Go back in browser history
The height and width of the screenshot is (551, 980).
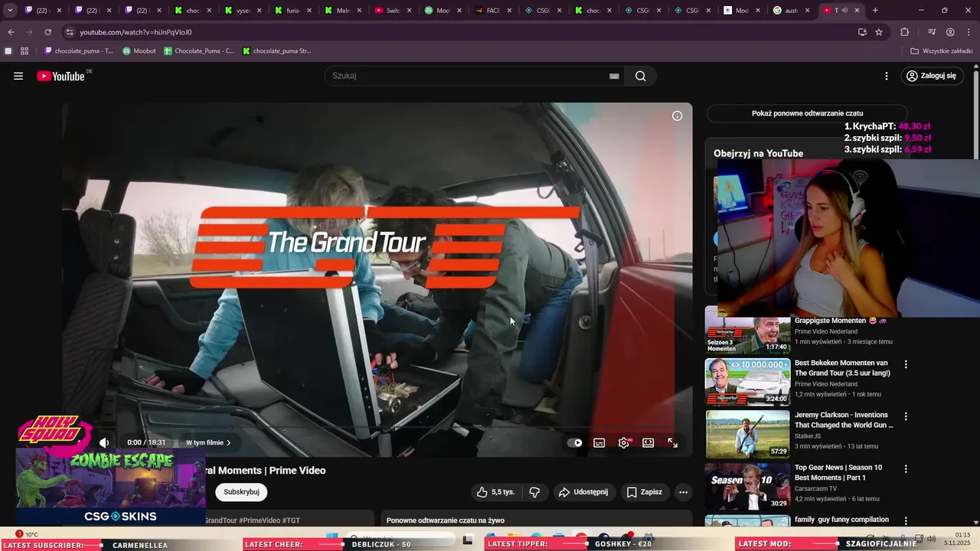pyautogui.click(x=11, y=32)
